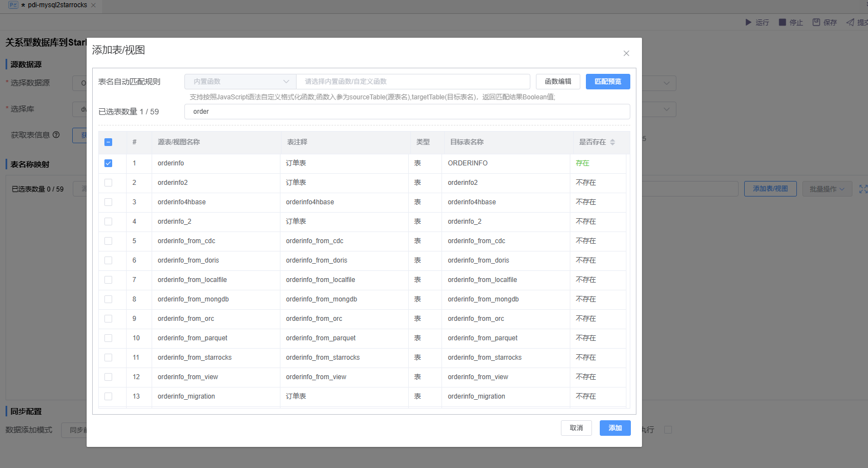Click the 停止 stop icon in toolbar
Screen dimensions: 868x468
pyautogui.click(x=782, y=22)
